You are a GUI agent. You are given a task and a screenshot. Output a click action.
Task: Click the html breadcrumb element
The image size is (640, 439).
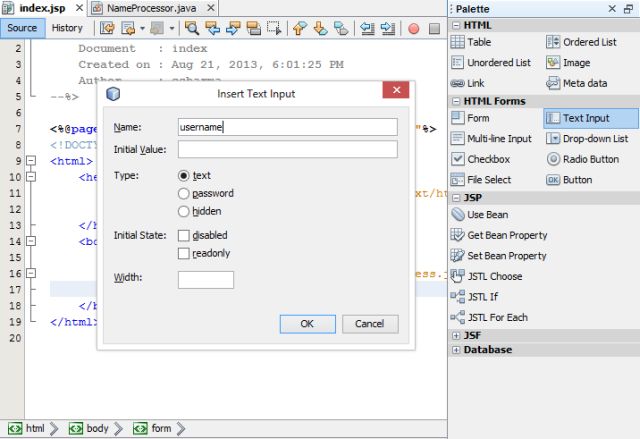pyautogui.click(x=26, y=428)
